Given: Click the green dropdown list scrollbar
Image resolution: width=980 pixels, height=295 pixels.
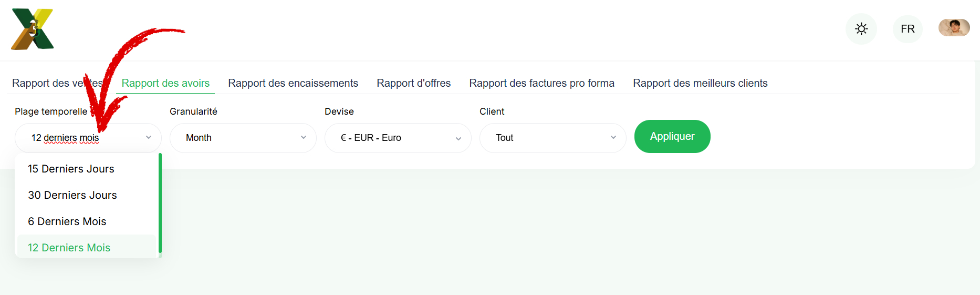Looking at the screenshot, I should click(x=160, y=203).
